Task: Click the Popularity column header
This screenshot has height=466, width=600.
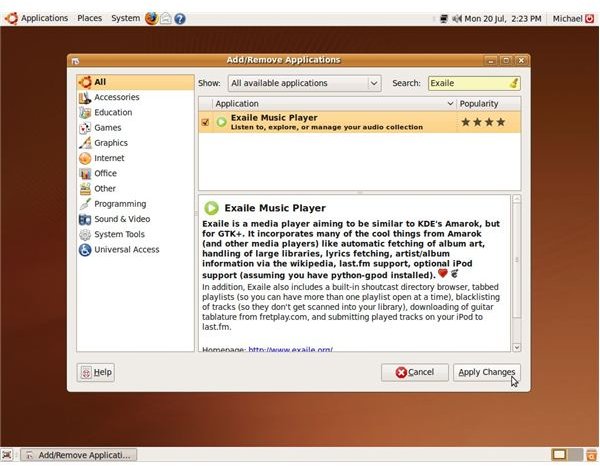Action: tap(488, 104)
